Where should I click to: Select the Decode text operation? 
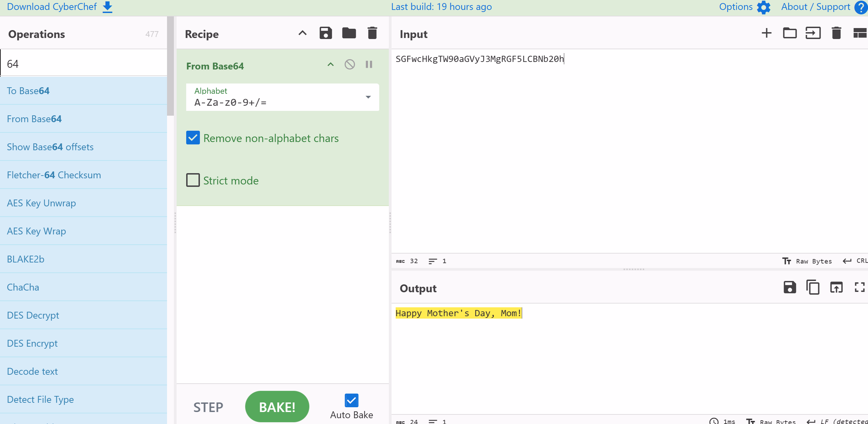84,371
